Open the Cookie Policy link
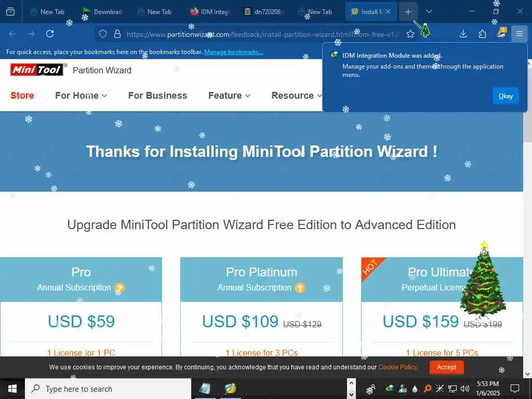 coord(397,367)
